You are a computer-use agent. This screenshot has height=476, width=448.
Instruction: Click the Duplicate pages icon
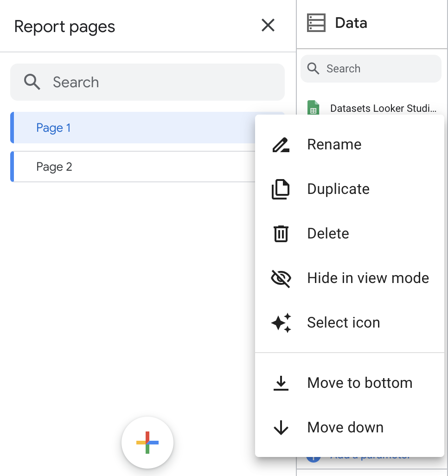click(281, 189)
